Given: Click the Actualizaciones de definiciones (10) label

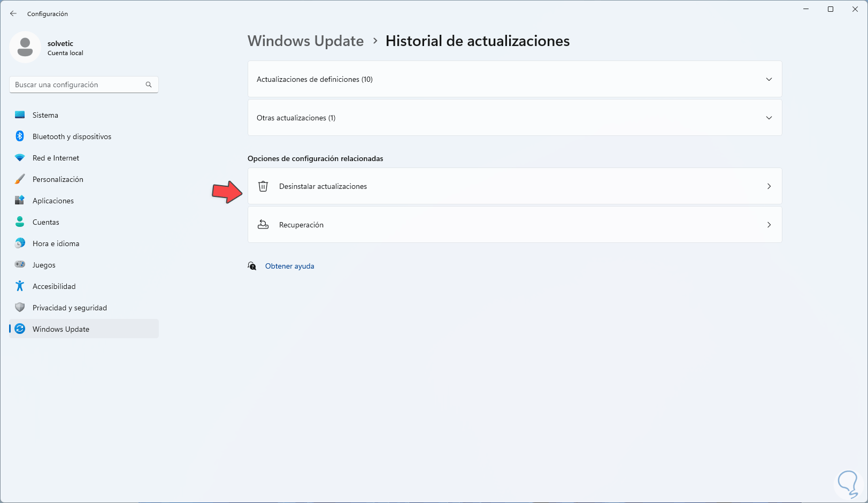Looking at the screenshot, I should click(314, 79).
